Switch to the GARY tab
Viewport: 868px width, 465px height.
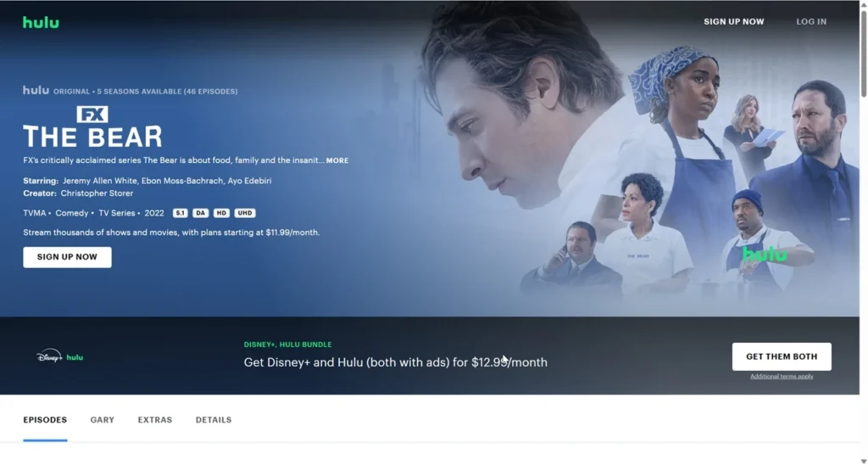click(x=103, y=419)
